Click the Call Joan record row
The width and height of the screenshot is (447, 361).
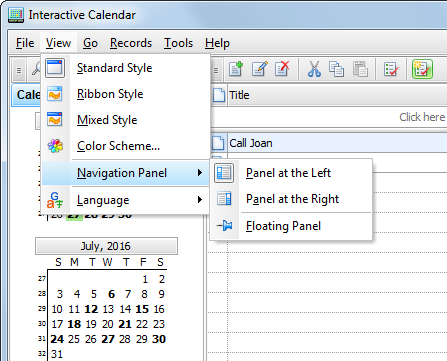(x=329, y=143)
